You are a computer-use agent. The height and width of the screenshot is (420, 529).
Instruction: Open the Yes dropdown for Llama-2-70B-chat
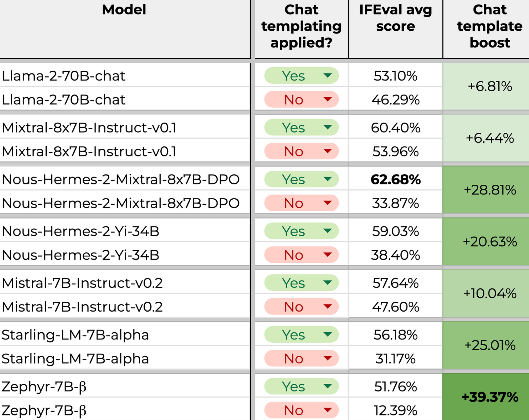click(x=327, y=76)
